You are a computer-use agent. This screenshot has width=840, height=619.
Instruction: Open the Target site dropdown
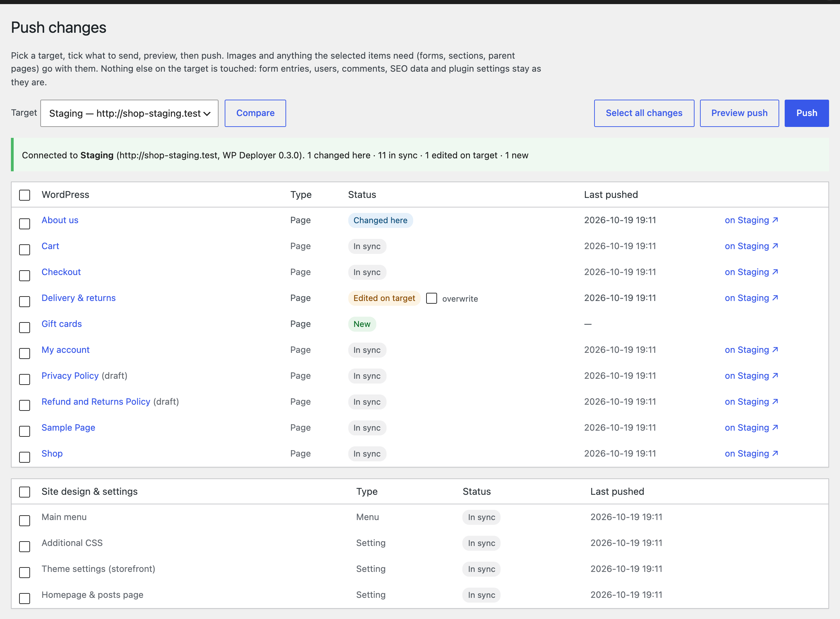(129, 113)
